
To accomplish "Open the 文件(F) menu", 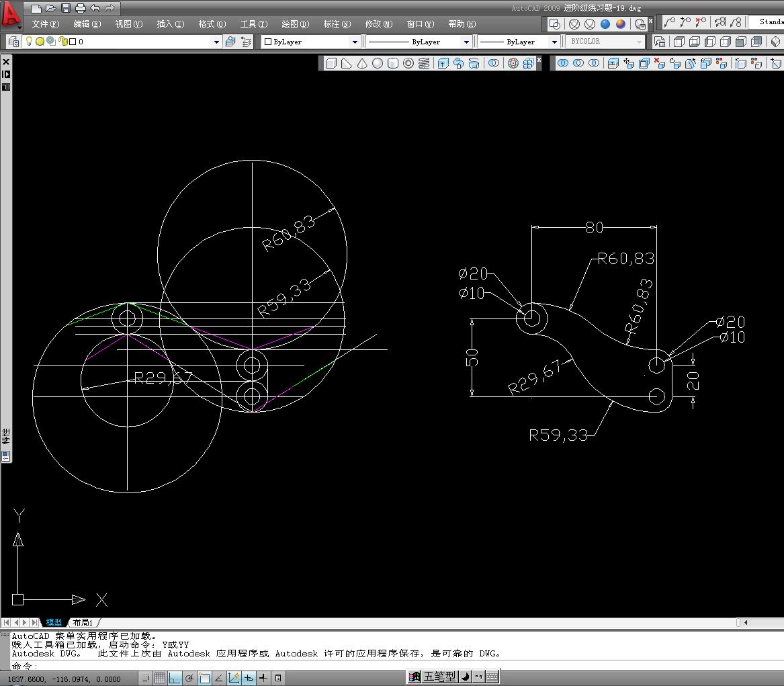I will (x=46, y=24).
